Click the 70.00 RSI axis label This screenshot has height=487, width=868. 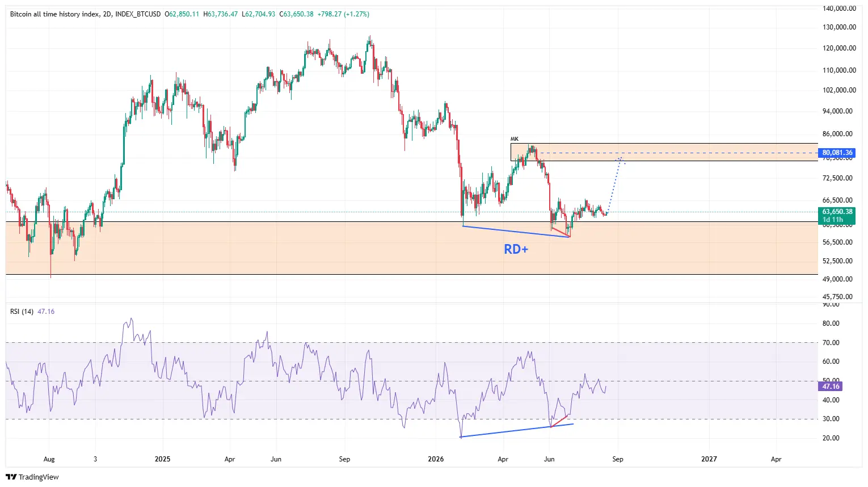click(831, 343)
